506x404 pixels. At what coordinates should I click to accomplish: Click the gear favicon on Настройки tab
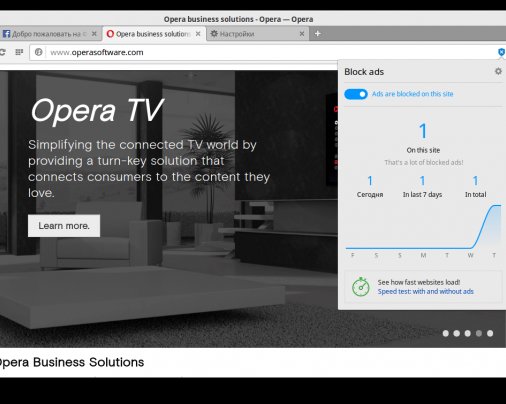pyautogui.click(x=214, y=34)
